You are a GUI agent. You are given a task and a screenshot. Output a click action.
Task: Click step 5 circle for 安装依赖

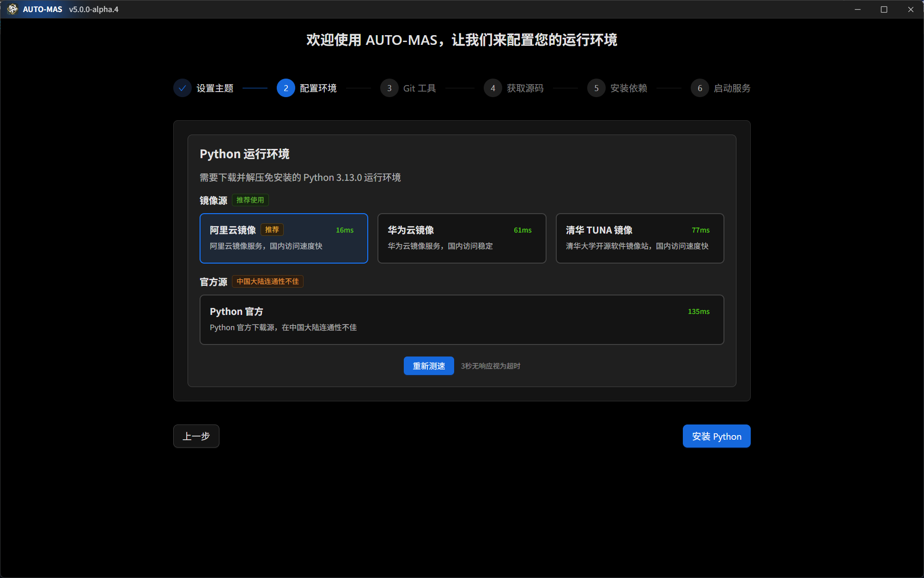[x=596, y=88]
